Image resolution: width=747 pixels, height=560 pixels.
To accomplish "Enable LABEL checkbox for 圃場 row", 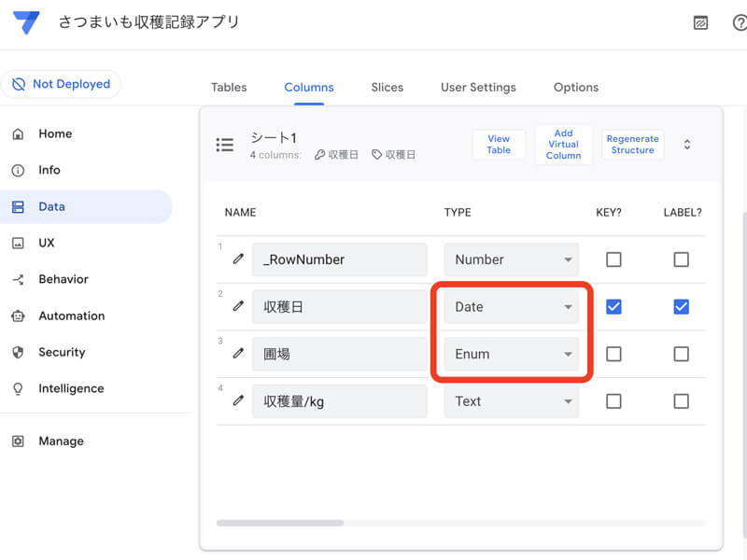I will pyautogui.click(x=681, y=354).
